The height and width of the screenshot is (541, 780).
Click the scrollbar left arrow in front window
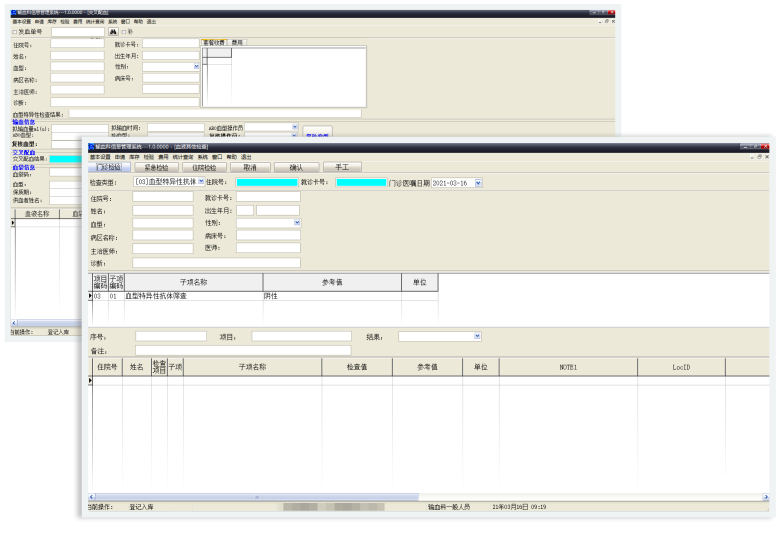[92, 497]
